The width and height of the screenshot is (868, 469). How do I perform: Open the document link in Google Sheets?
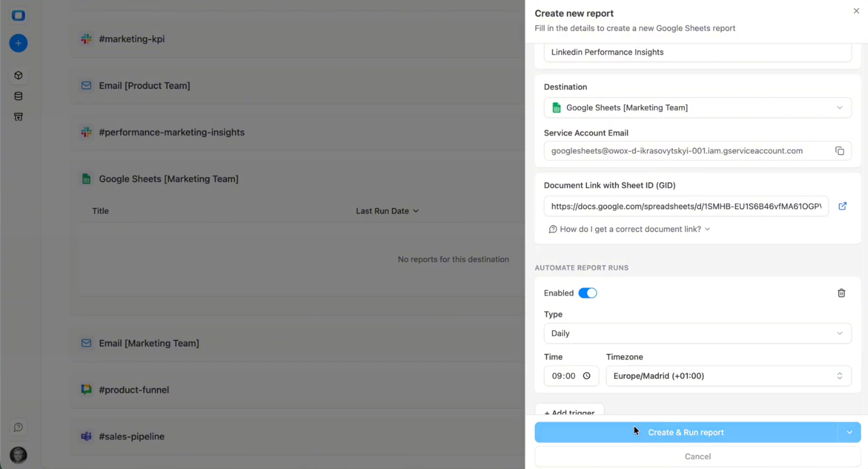pos(842,206)
